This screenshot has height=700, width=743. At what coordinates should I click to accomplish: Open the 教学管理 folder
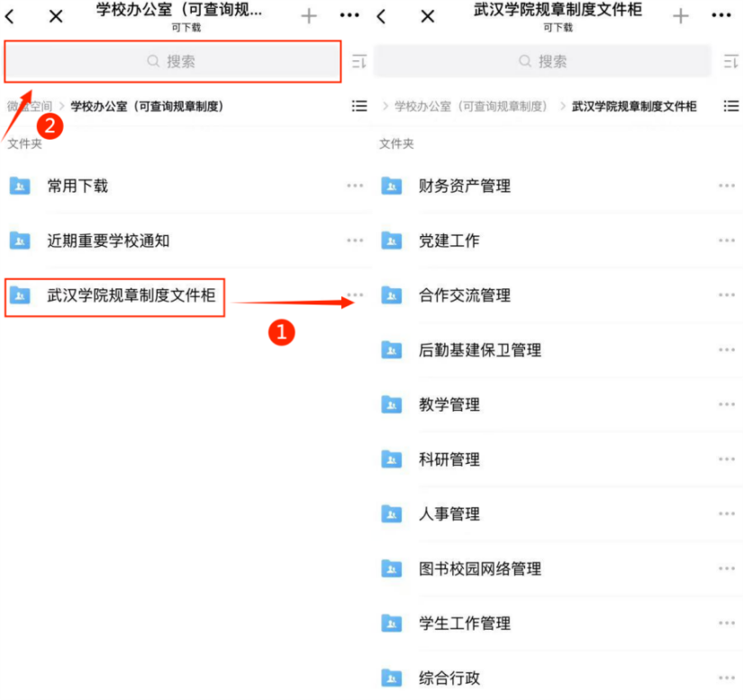click(449, 405)
